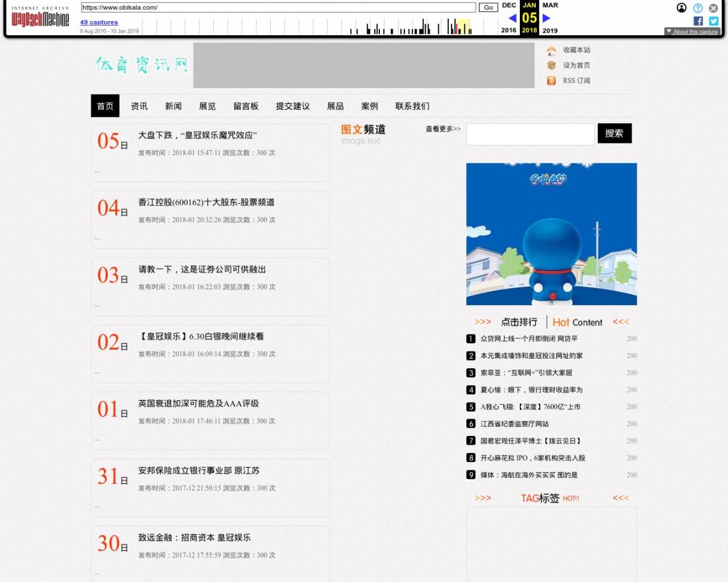Image resolution: width=728 pixels, height=582 pixels.
Task: Open article 【皇冠娱乐】6.30白银晚间继续看
Action: point(201,336)
